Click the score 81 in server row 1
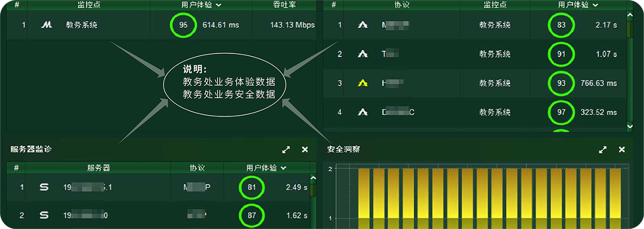Viewport: 644px width, 229px height. (x=252, y=187)
